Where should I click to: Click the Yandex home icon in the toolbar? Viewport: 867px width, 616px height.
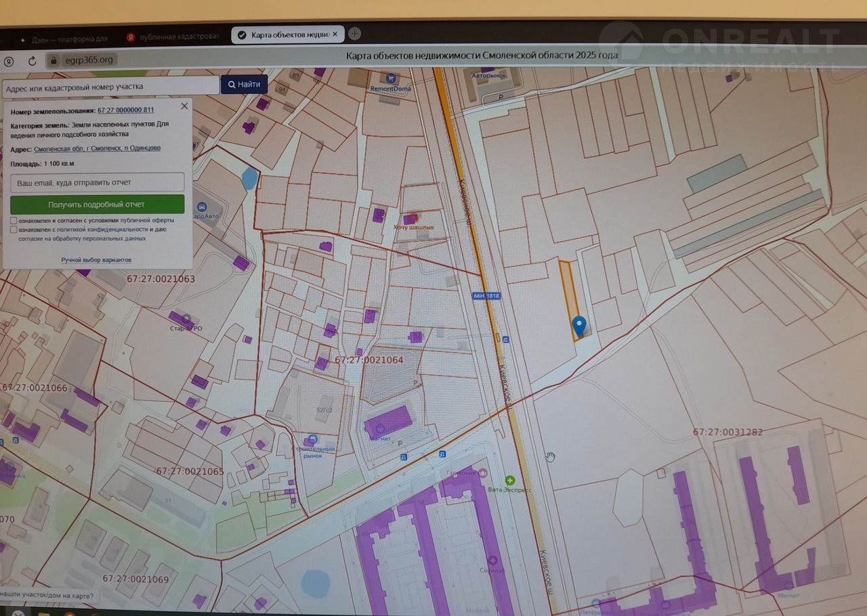9,61
